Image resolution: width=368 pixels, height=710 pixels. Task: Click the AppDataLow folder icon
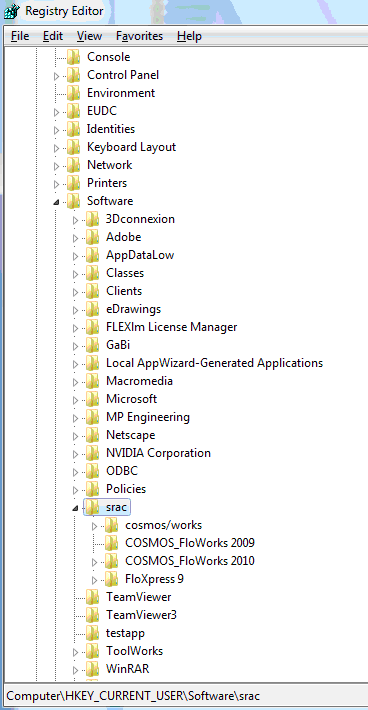(92, 255)
